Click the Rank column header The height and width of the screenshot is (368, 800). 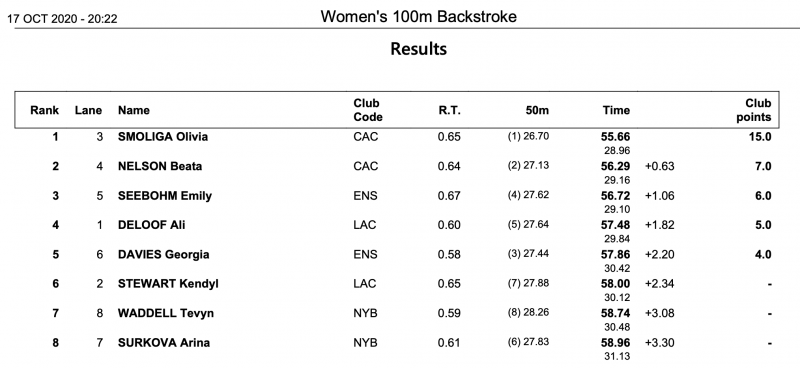coord(44,110)
